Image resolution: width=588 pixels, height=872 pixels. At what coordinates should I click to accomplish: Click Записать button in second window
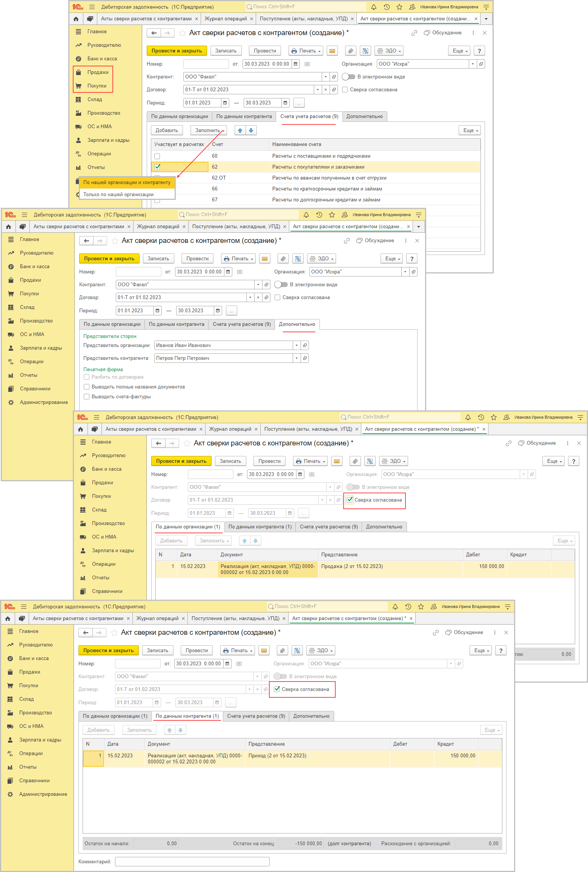click(x=158, y=259)
